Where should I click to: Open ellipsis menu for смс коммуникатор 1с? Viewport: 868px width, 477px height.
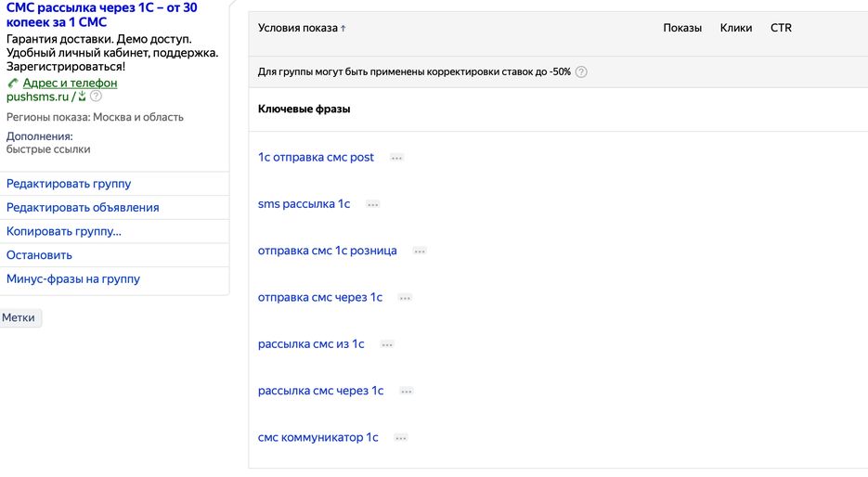pos(401,438)
